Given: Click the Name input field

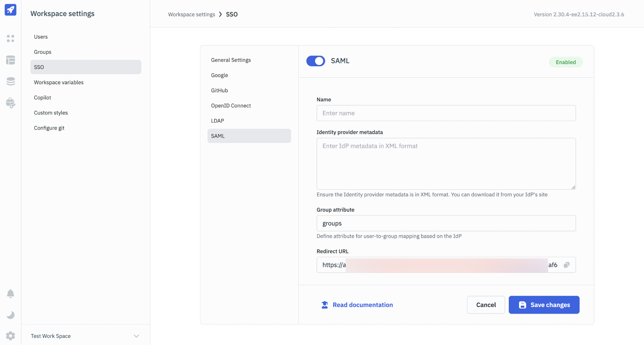Looking at the screenshot, I should pos(446,113).
